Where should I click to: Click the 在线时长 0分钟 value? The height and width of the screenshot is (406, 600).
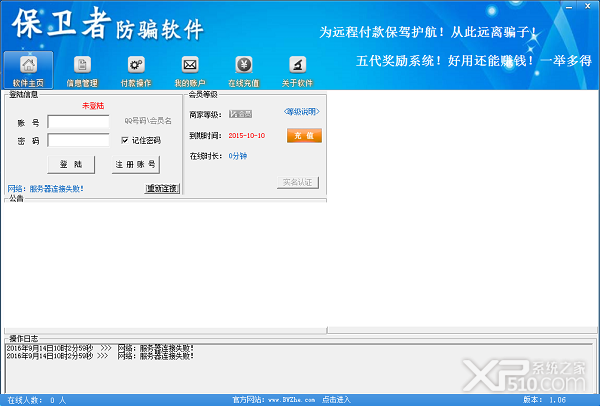tap(238, 156)
